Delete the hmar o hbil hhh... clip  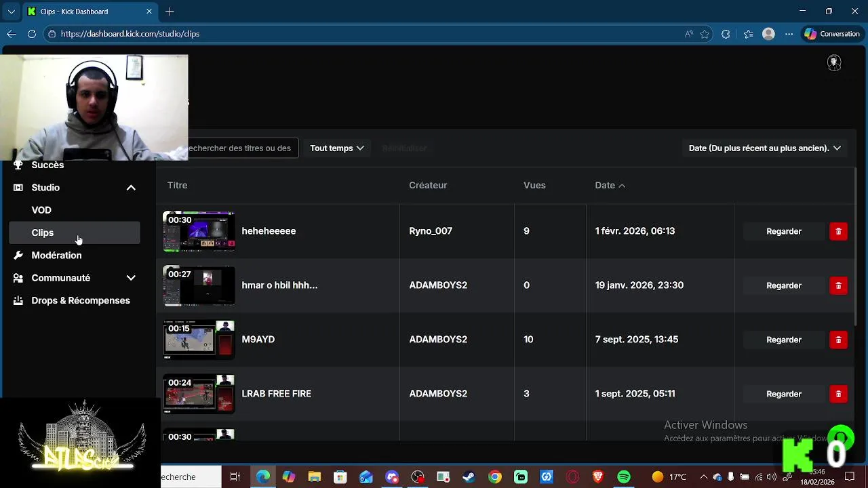click(838, 285)
